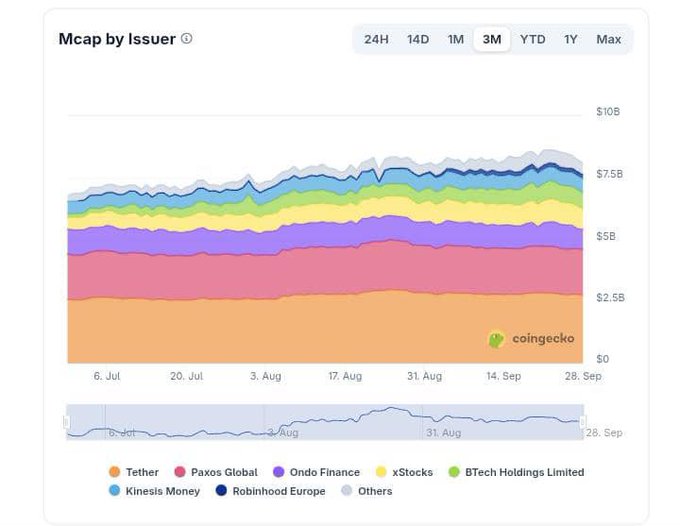680x526 pixels.
Task: Toggle xStocks legend entry
Action: 404,472
